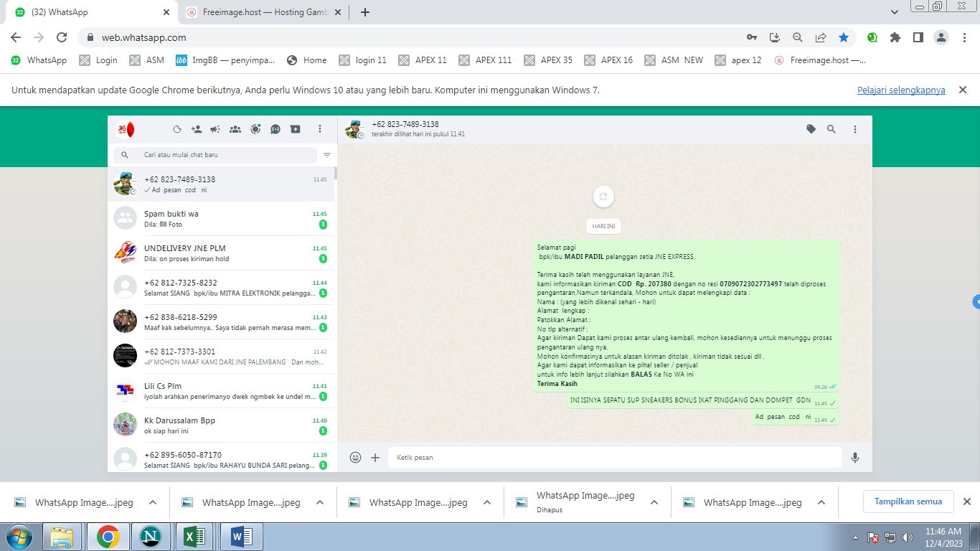Click the zoom magnifier icon in address bar
The image size is (980, 551).
pyautogui.click(x=798, y=37)
